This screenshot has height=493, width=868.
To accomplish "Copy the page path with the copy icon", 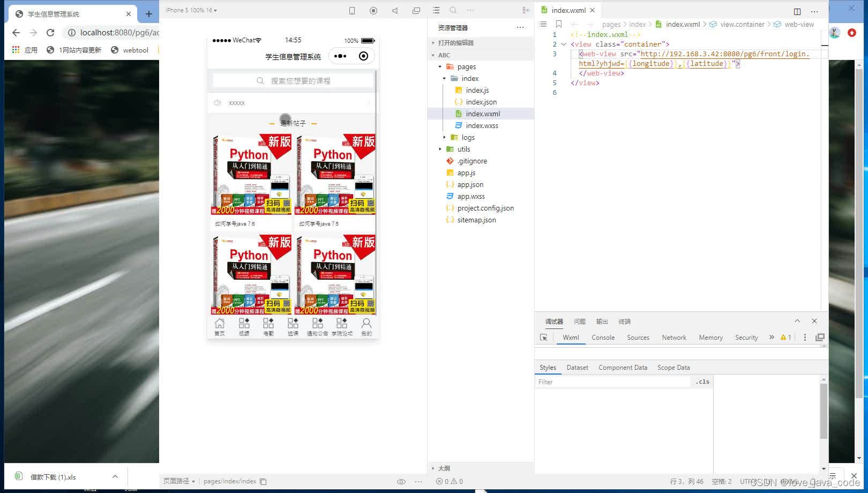I will tap(263, 481).
